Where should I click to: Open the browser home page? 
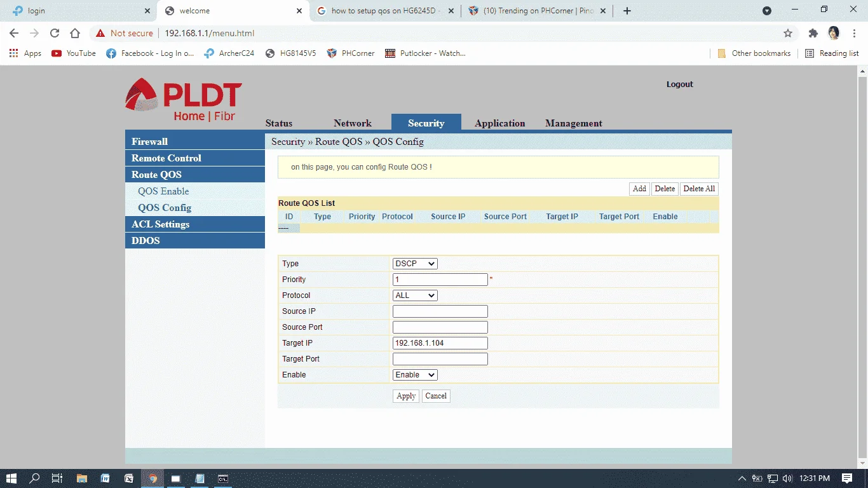click(x=75, y=33)
